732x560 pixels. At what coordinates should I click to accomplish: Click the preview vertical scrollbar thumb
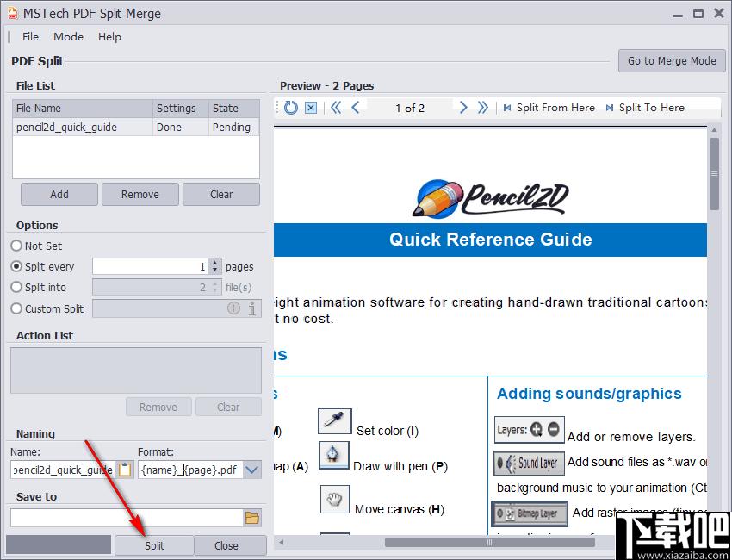point(714,174)
